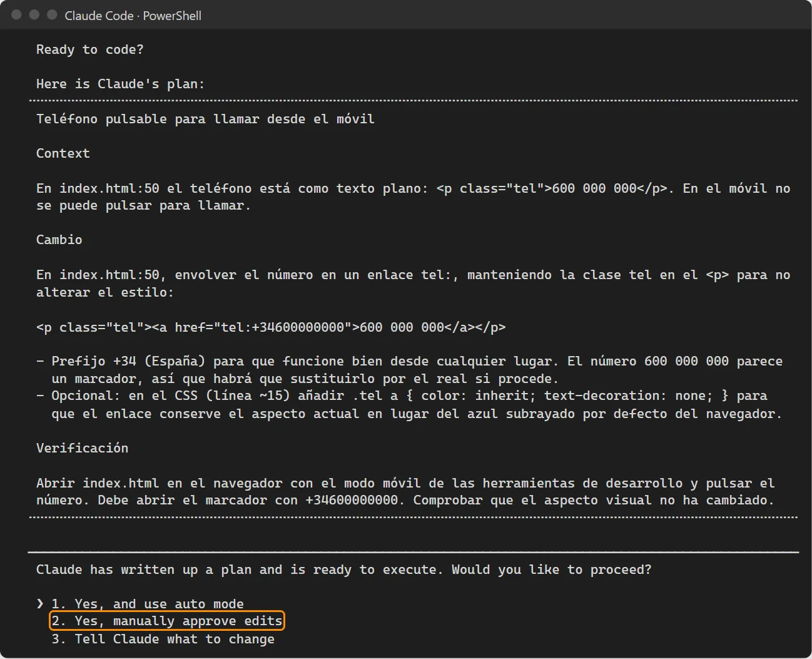Click the question "Would you like to proceed?"
Screen dimensions: 812x659
[552, 570]
